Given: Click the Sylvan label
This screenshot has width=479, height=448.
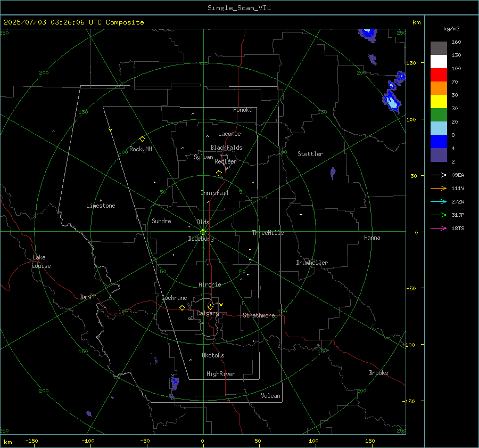Looking at the screenshot, I should pos(203,157).
